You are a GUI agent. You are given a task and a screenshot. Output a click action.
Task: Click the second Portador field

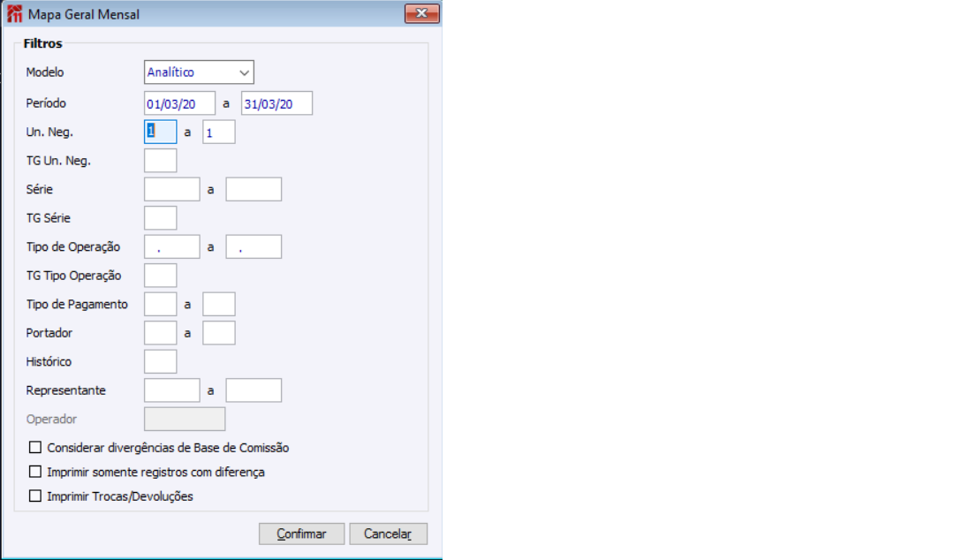pyautogui.click(x=219, y=333)
